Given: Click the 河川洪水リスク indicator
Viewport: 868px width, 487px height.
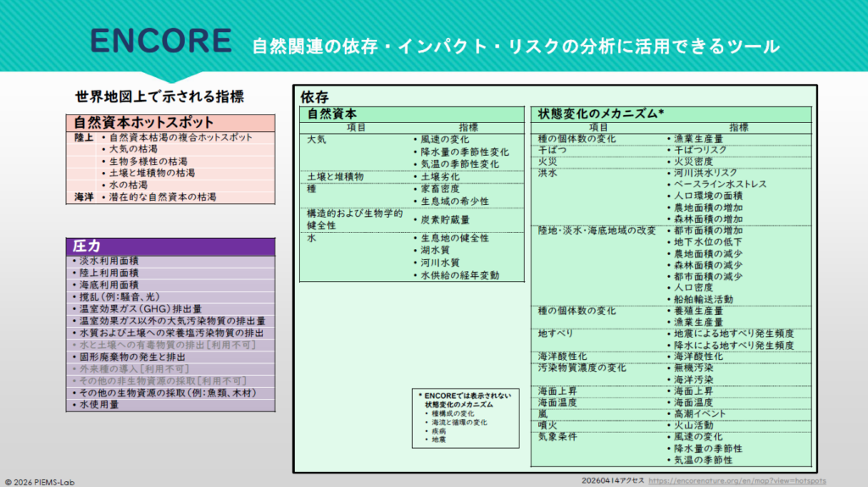Looking at the screenshot, I should click(x=707, y=173).
